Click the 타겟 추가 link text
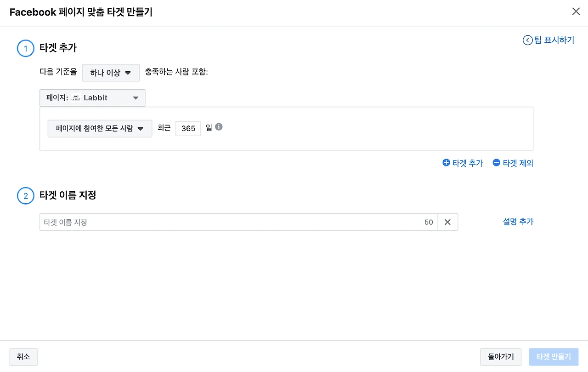The width and height of the screenshot is (588, 372). [x=468, y=163]
